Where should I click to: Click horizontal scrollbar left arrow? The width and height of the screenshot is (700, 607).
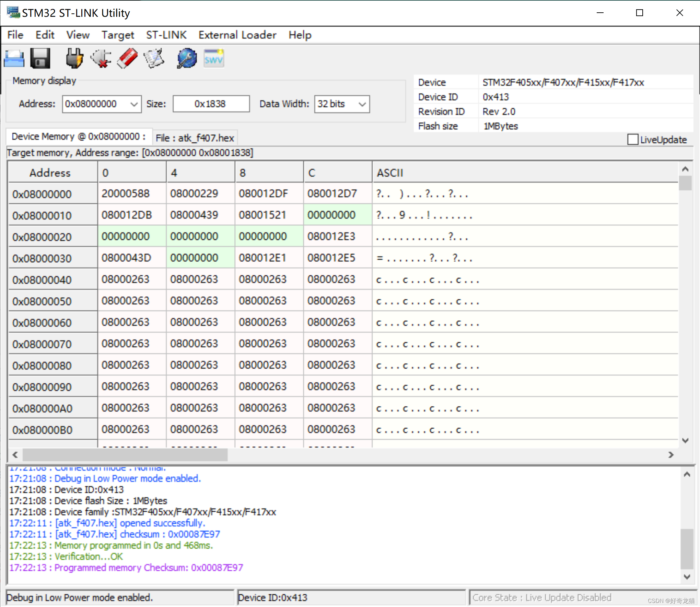tap(15, 455)
